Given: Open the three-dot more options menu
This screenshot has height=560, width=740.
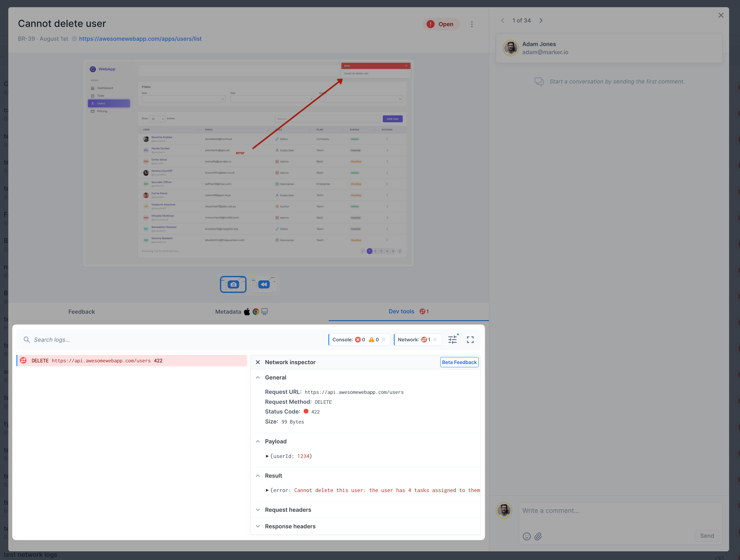Looking at the screenshot, I should (472, 24).
